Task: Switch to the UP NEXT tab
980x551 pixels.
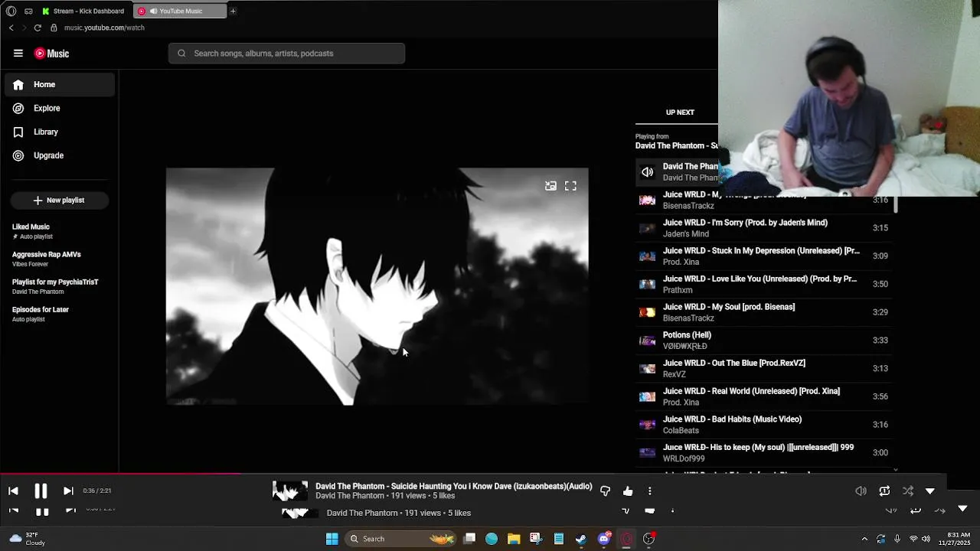Action: point(680,112)
